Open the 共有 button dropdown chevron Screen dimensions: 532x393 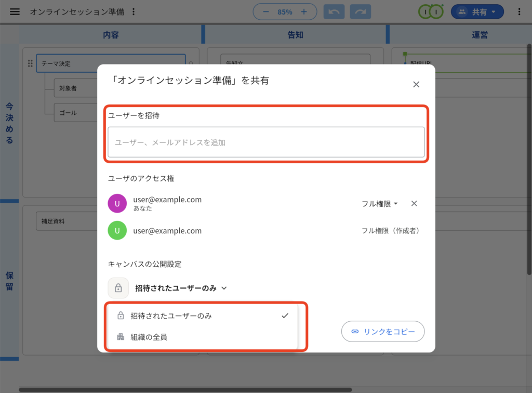[x=493, y=11]
